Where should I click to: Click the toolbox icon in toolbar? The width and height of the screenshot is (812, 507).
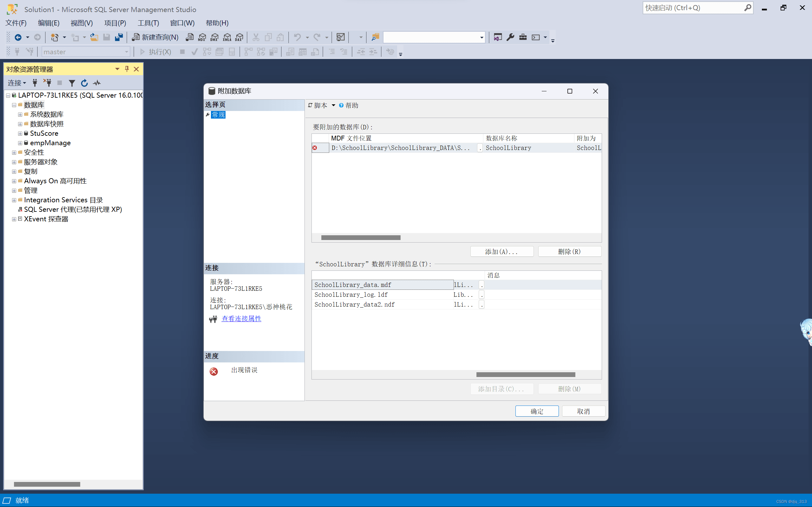[523, 37]
